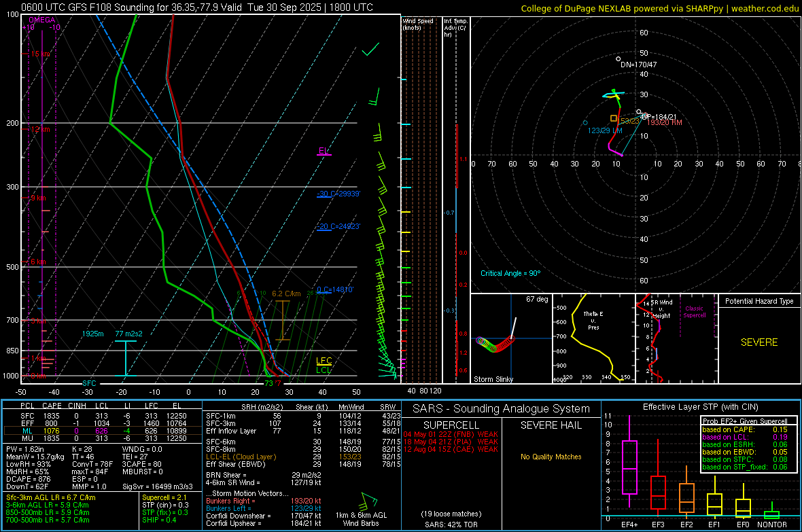Viewport: 802px width, 532px height.
Task: Click the 1km & 6km AGL wind barbs icon
Action: point(368,501)
